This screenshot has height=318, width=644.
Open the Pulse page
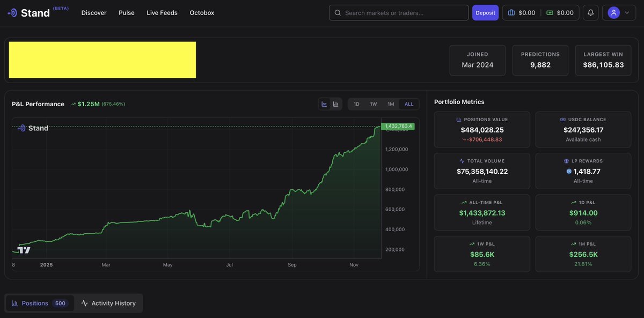[x=127, y=13]
